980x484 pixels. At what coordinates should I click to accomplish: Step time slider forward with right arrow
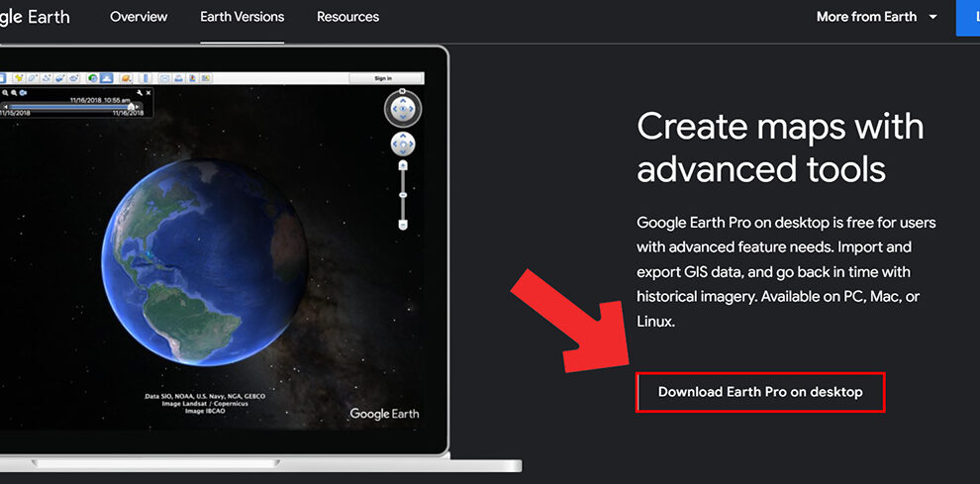tap(138, 106)
